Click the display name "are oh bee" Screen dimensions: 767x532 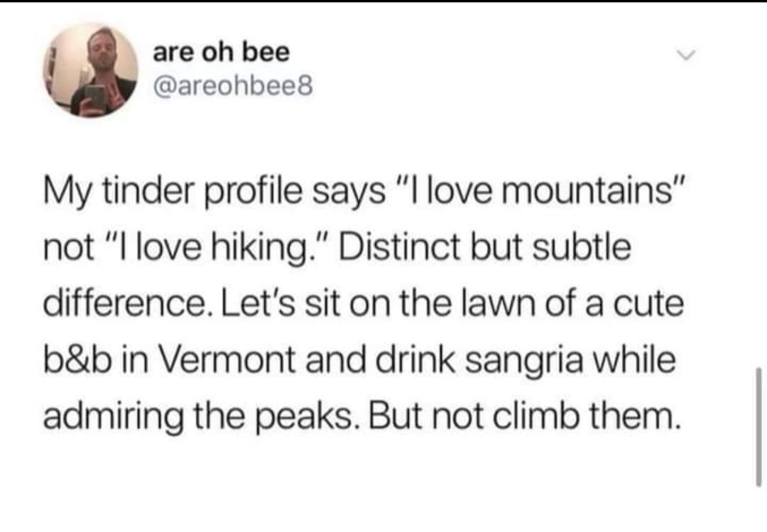click(x=222, y=53)
